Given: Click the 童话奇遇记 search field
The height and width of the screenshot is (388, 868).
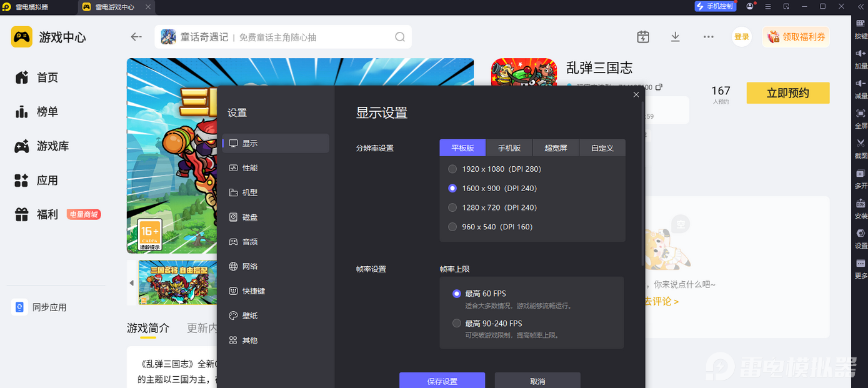Looking at the screenshot, I should tap(283, 37).
